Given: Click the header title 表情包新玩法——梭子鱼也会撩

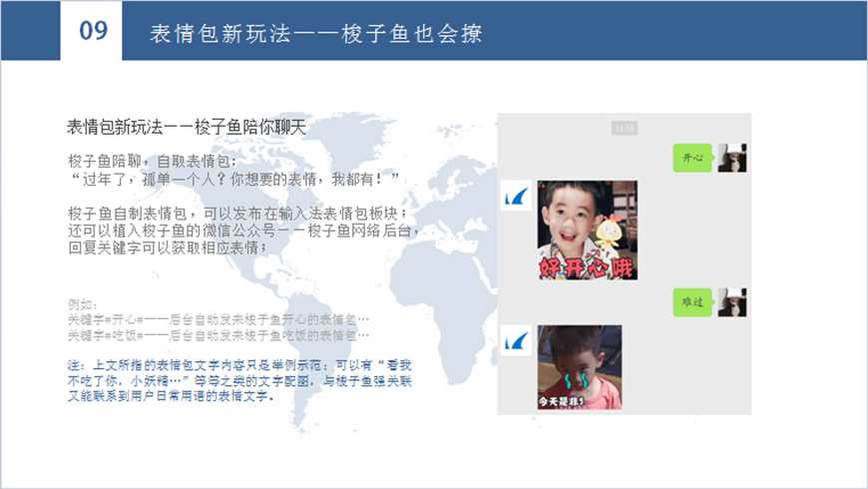Looking at the screenshot, I should pyautogui.click(x=316, y=33).
